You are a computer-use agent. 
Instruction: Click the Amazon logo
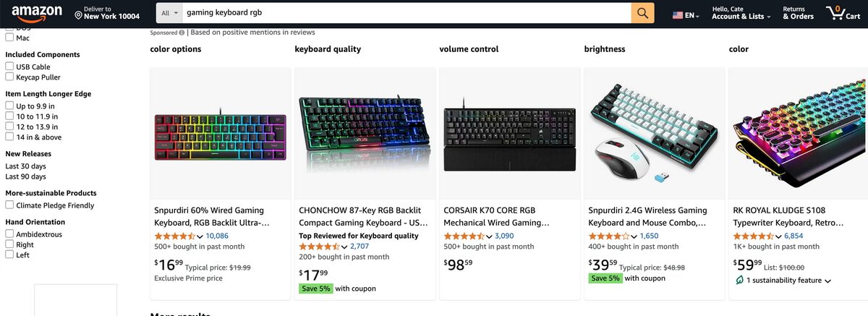(33, 12)
